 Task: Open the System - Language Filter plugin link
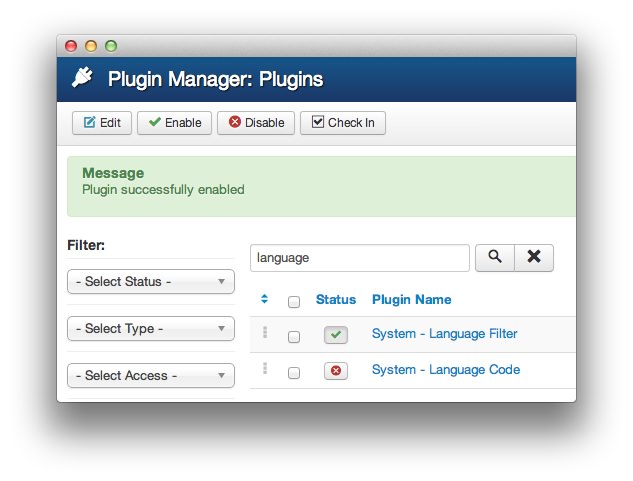click(x=444, y=334)
